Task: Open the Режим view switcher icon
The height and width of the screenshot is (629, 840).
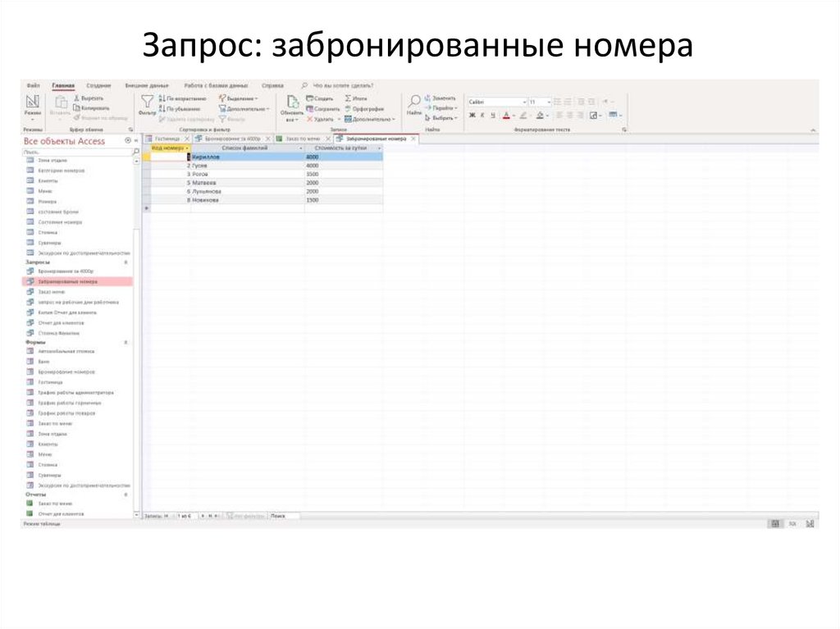Action: point(32,101)
